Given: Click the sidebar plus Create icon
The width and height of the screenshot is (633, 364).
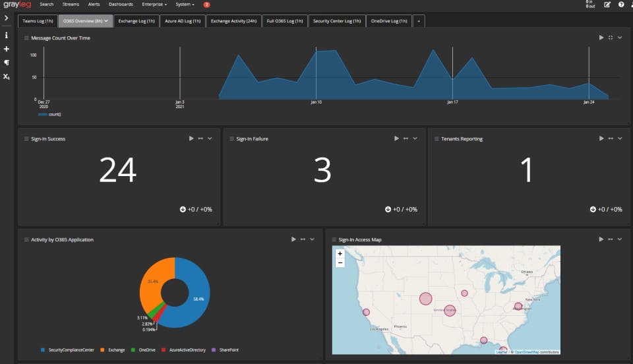Looking at the screenshot, I should click(6, 49).
